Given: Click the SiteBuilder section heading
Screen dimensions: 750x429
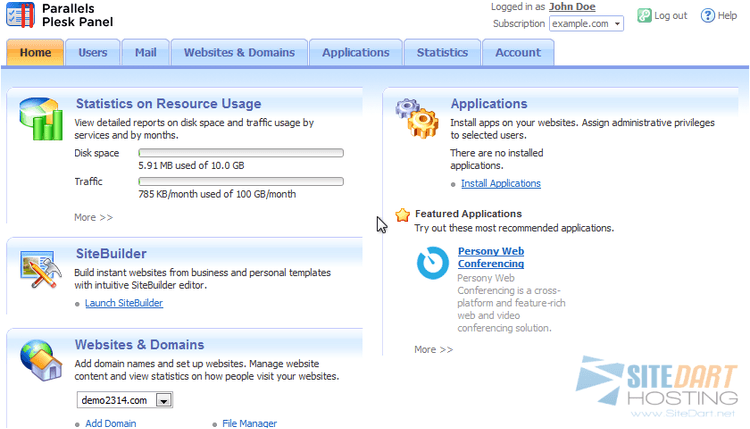Looking at the screenshot, I should (x=111, y=253).
